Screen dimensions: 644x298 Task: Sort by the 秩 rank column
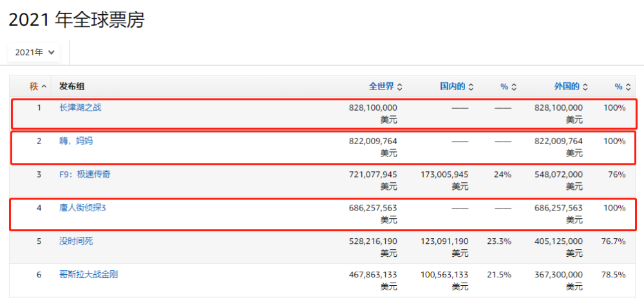click(37, 87)
